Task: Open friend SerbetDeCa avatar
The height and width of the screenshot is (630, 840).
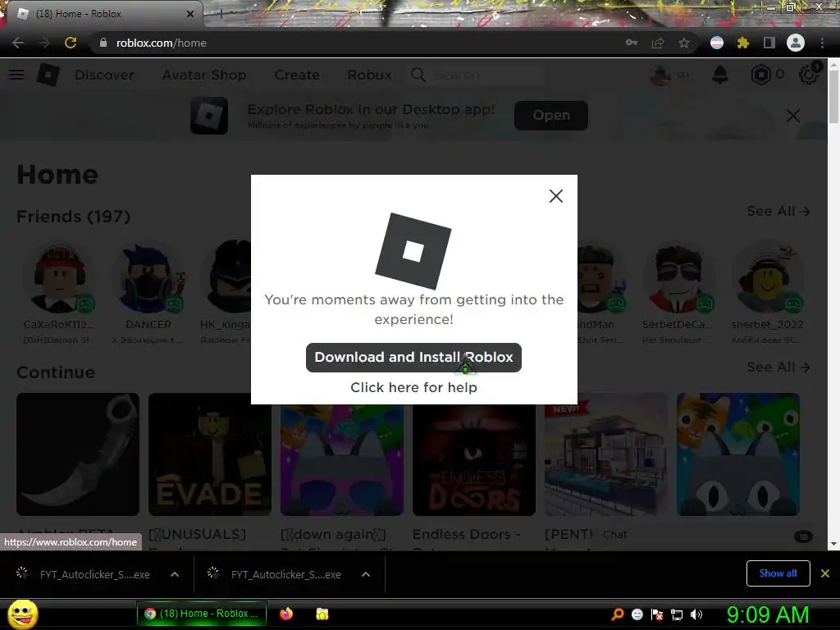Action: click(x=678, y=279)
